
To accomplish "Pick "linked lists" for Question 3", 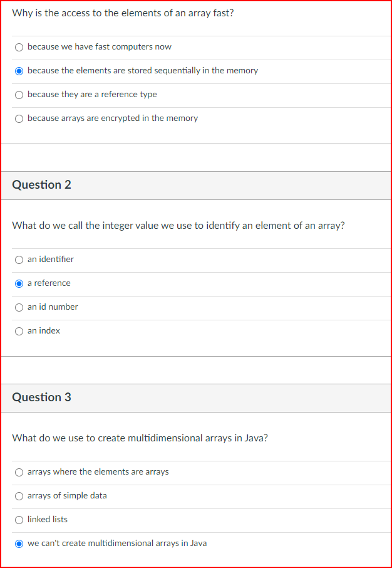I will pos(19,520).
